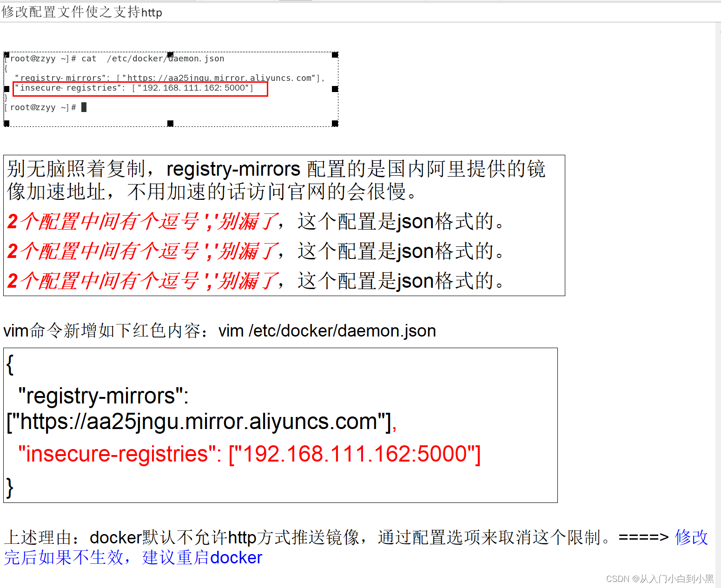This screenshot has width=721, height=588.
Task: Click the opening brace in the code box
Action: tap(10, 364)
